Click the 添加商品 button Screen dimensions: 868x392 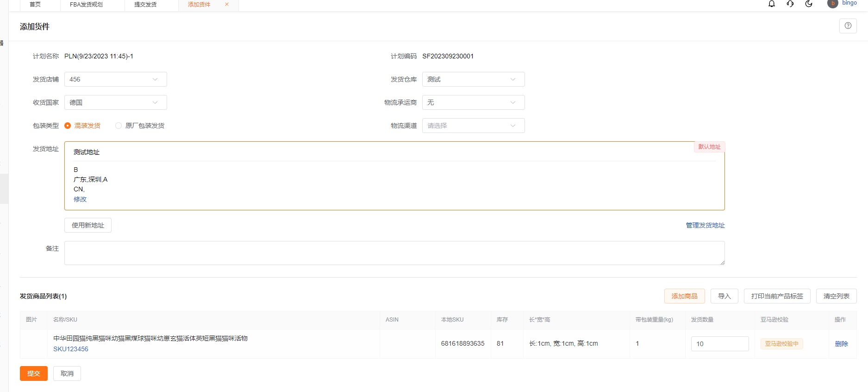(x=684, y=296)
